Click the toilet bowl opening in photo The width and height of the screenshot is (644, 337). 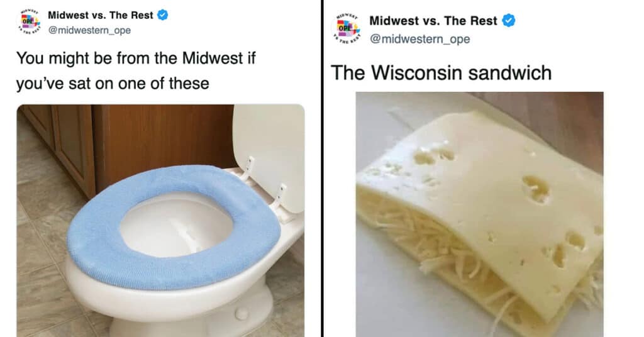(x=176, y=225)
